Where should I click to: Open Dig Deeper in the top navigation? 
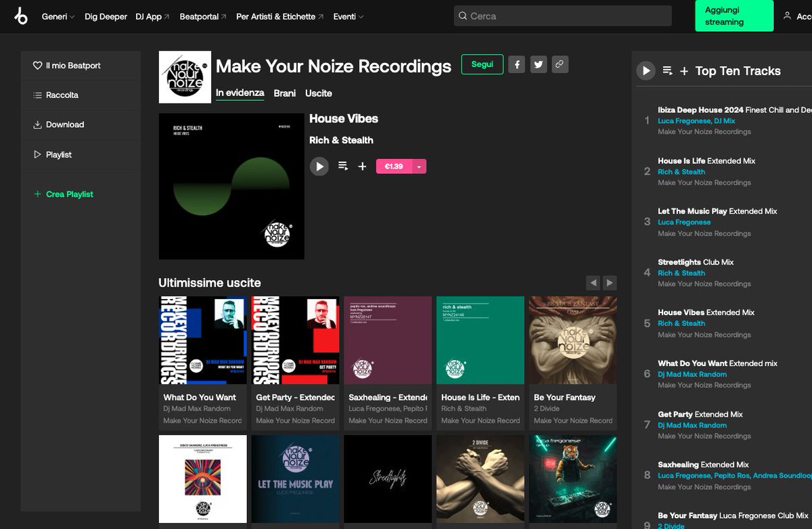pos(106,16)
